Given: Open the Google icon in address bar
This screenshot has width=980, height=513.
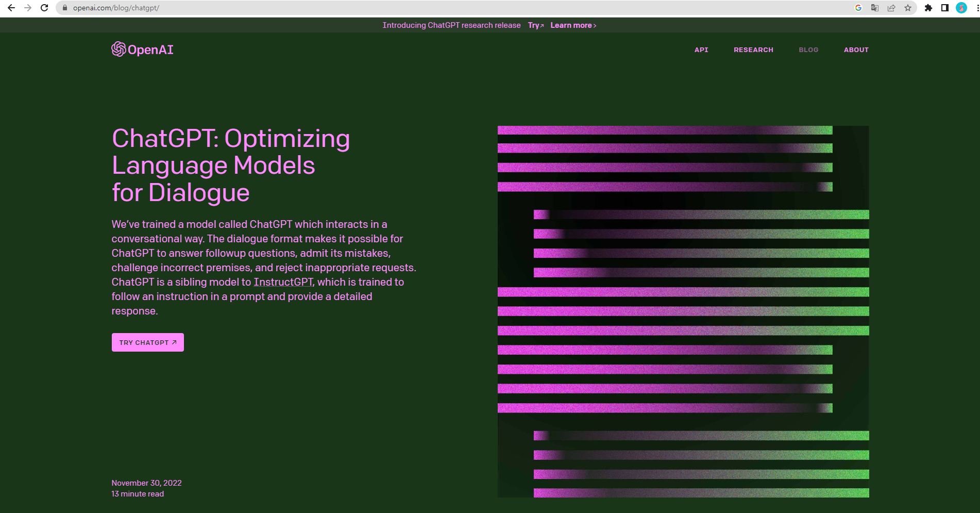Looking at the screenshot, I should tap(858, 8).
